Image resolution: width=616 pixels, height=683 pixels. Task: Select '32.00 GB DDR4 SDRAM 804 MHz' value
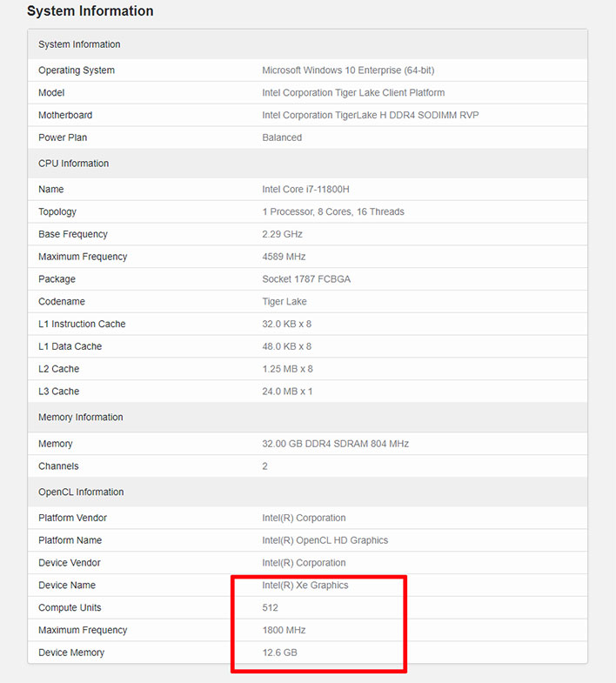pyautogui.click(x=336, y=444)
